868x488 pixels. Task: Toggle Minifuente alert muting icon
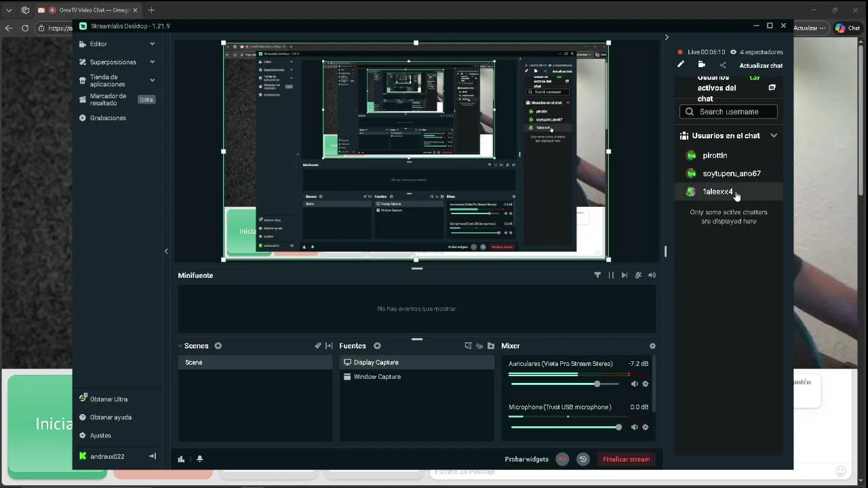tap(638, 275)
